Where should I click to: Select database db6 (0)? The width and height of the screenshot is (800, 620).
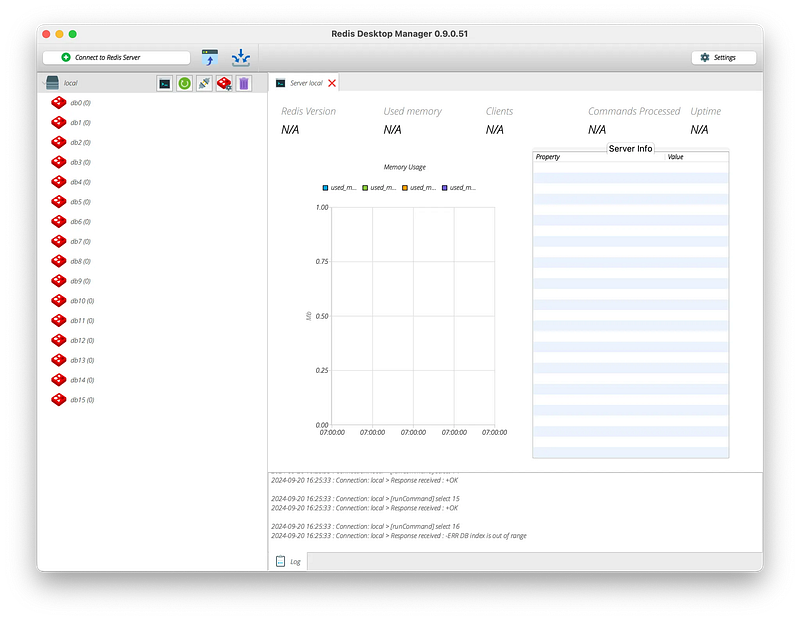pyautogui.click(x=81, y=222)
